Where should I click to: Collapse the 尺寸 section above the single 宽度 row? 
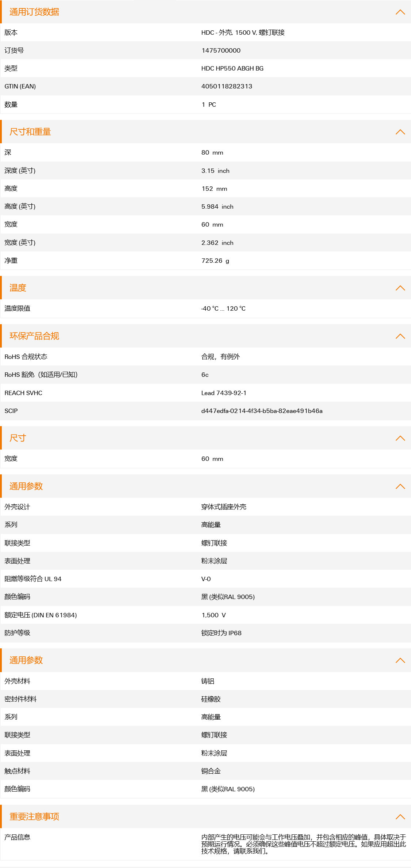tap(400, 438)
